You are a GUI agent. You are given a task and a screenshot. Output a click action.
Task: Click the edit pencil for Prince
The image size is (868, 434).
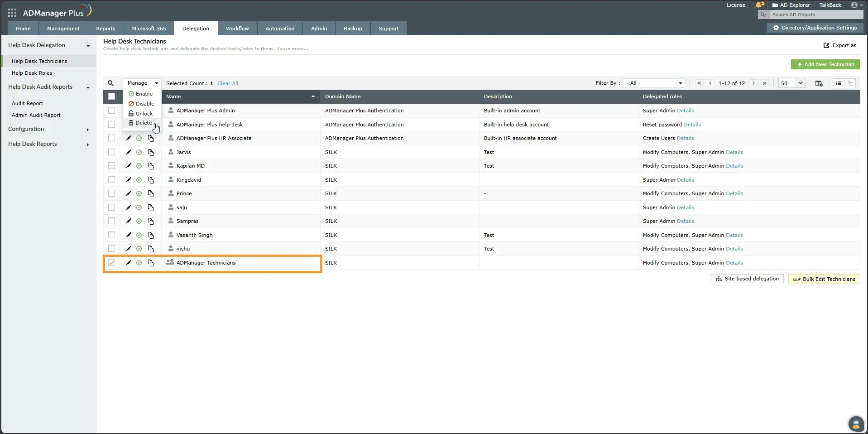pos(129,193)
